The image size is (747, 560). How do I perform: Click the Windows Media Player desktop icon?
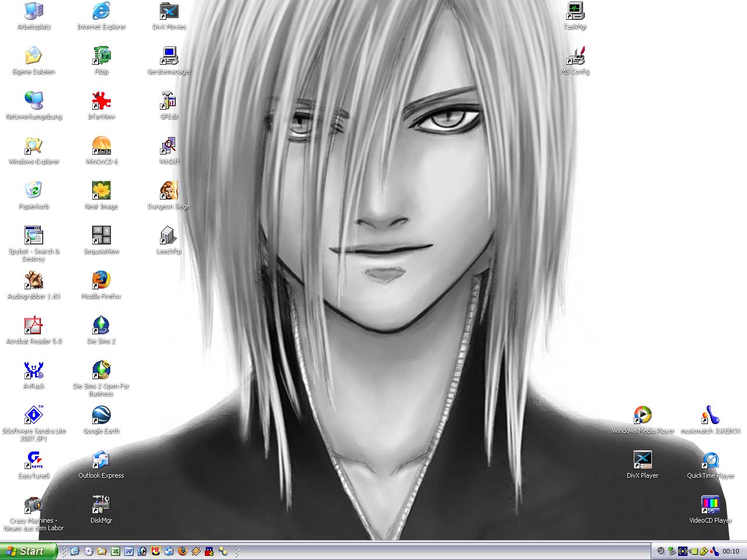click(643, 420)
